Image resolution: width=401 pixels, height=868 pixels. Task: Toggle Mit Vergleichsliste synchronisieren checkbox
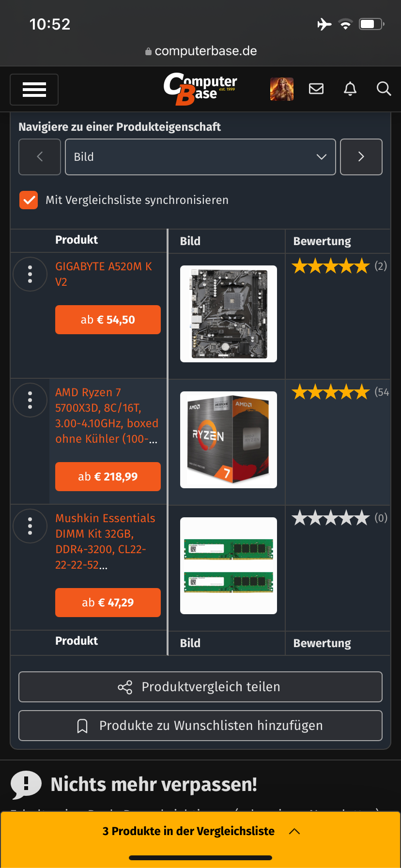(x=29, y=200)
